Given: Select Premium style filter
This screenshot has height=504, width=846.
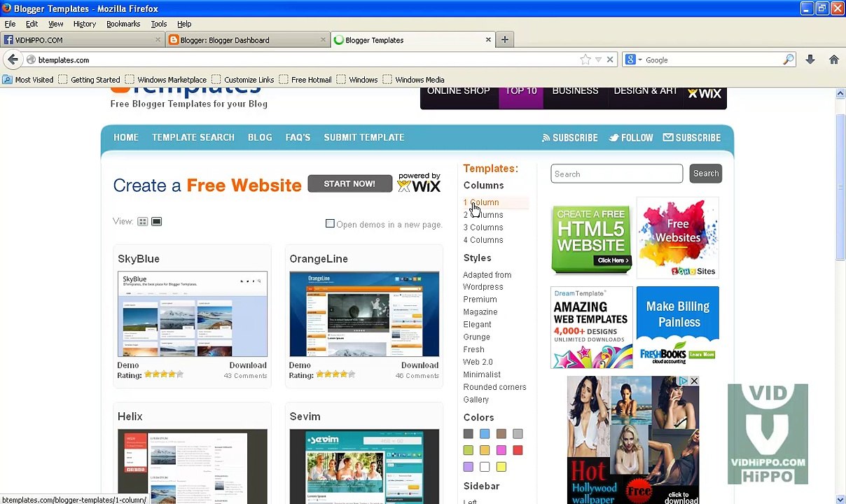Looking at the screenshot, I should (480, 300).
